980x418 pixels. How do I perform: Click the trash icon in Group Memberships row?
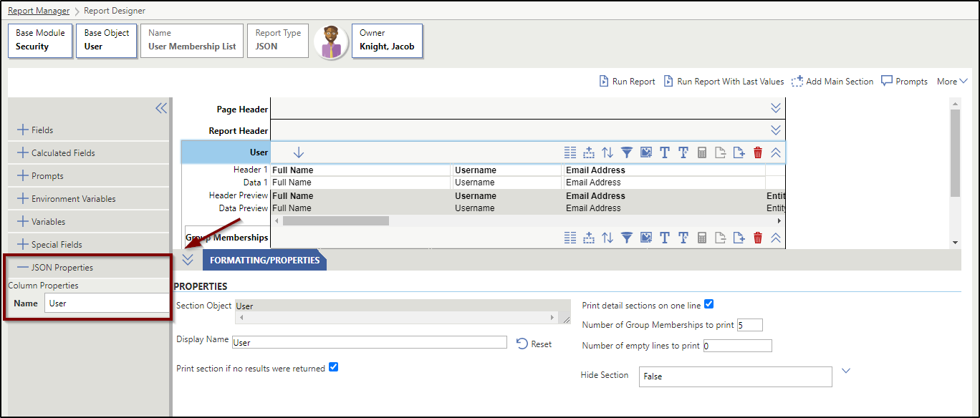758,238
